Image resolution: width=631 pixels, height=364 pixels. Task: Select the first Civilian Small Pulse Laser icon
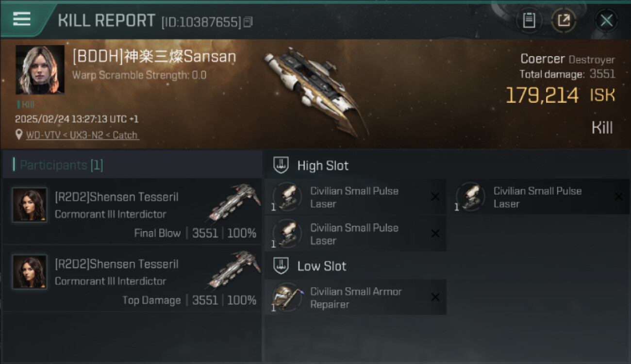[286, 197]
